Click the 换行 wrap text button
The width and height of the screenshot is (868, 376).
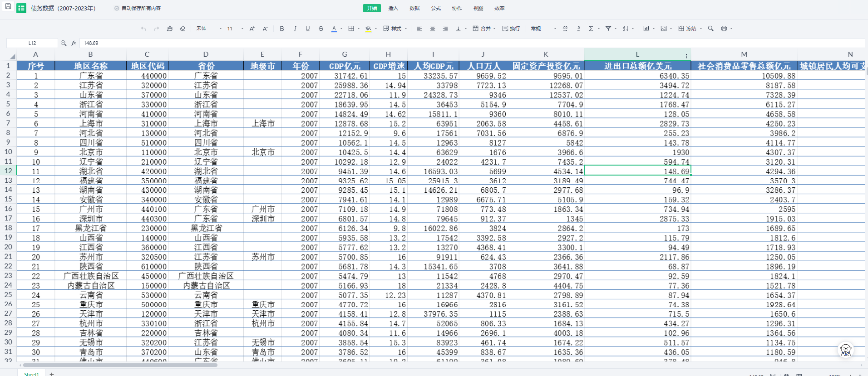point(511,29)
